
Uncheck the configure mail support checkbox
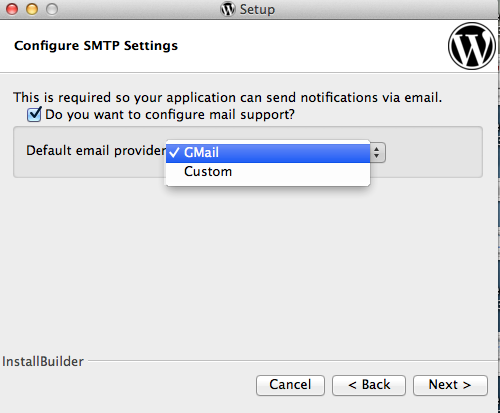click(34, 114)
